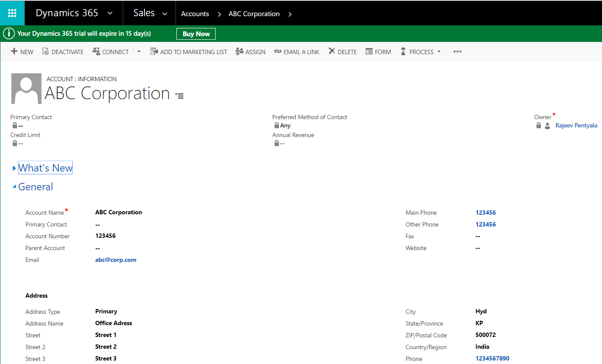Click the DEACTIVATE command icon
This screenshot has width=602, height=364.
coord(45,52)
